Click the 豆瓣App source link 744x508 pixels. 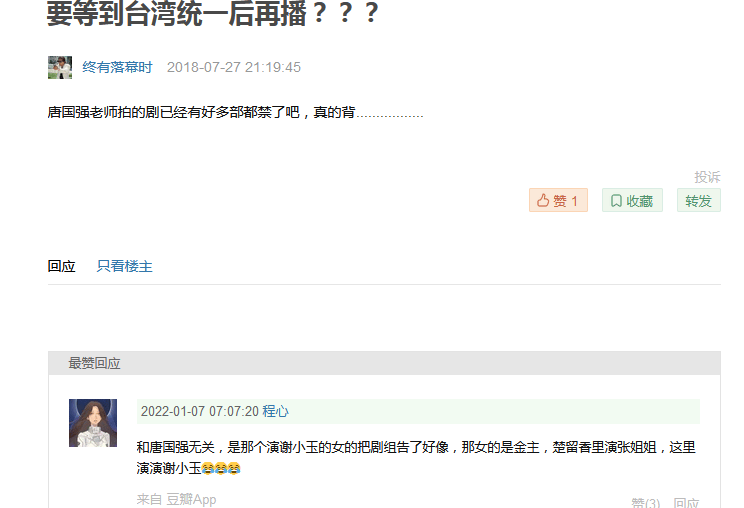[x=191, y=499]
